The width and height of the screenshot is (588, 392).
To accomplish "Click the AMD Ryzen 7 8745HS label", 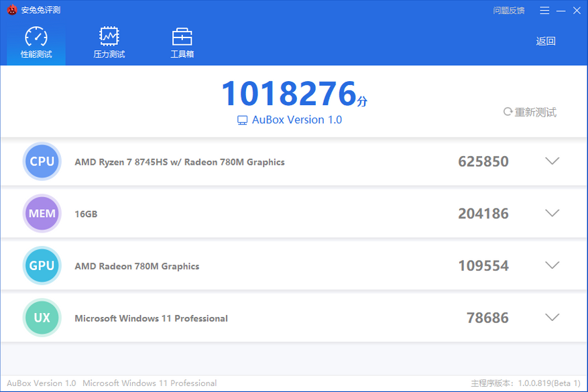I will pyautogui.click(x=180, y=162).
